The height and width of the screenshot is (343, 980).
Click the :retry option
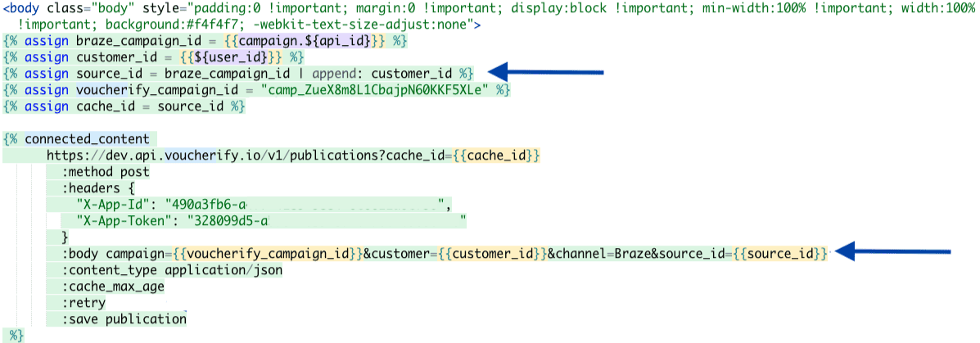click(x=84, y=302)
